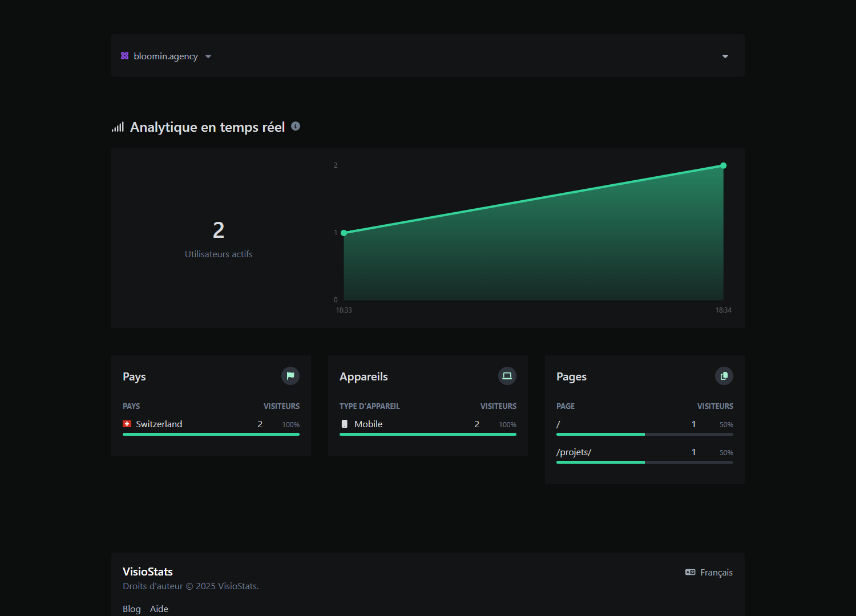The height and width of the screenshot is (616, 856).
Task: Click the chart data point at 18:33
Action: coord(344,233)
